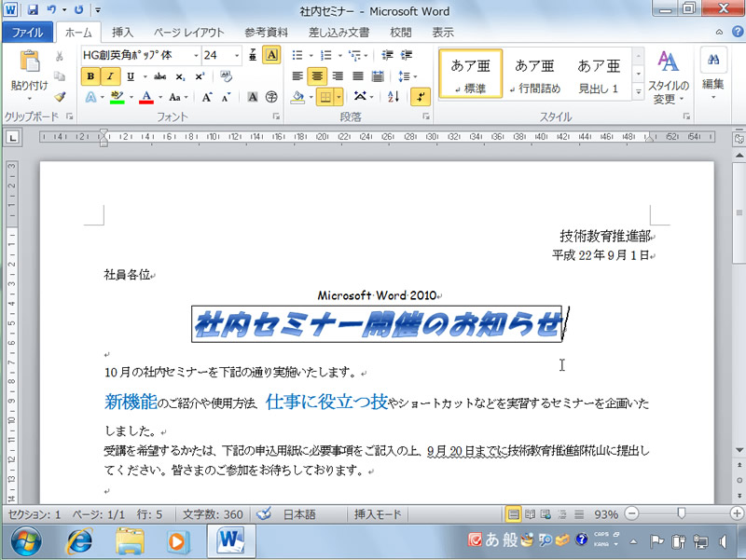Click the Cut scissors icon
The height and width of the screenshot is (560, 746).
pyautogui.click(x=60, y=57)
